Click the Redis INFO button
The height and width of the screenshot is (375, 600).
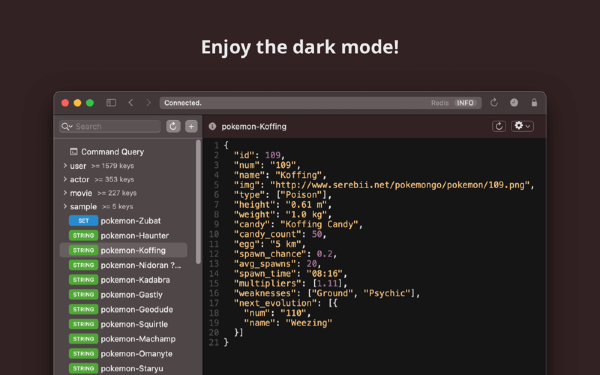click(x=465, y=103)
